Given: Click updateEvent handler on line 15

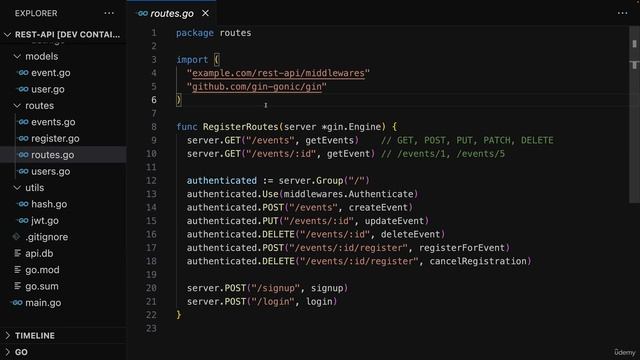Looking at the screenshot, I should (x=394, y=221).
